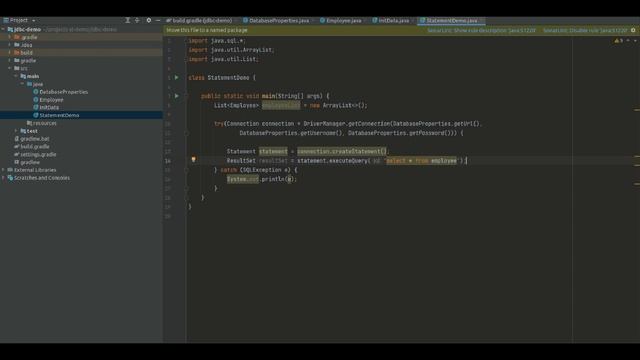Hide the Project tool window

coord(158,20)
